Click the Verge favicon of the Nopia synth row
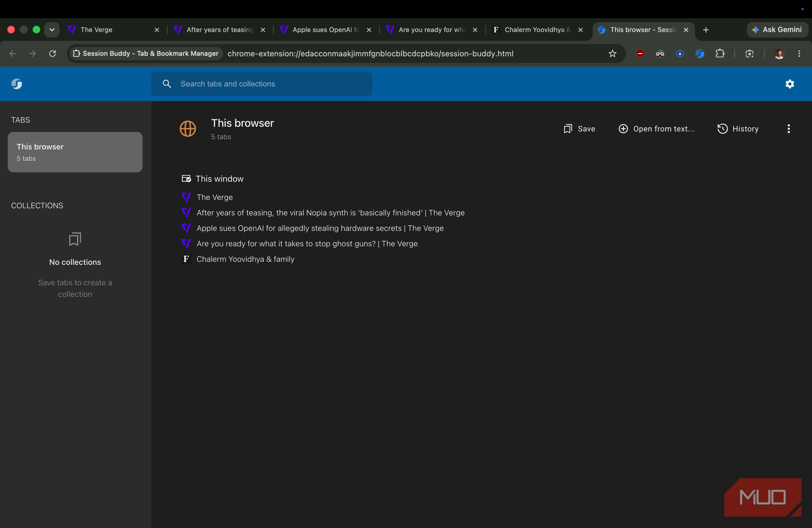This screenshot has width=812, height=528. pos(186,212)
